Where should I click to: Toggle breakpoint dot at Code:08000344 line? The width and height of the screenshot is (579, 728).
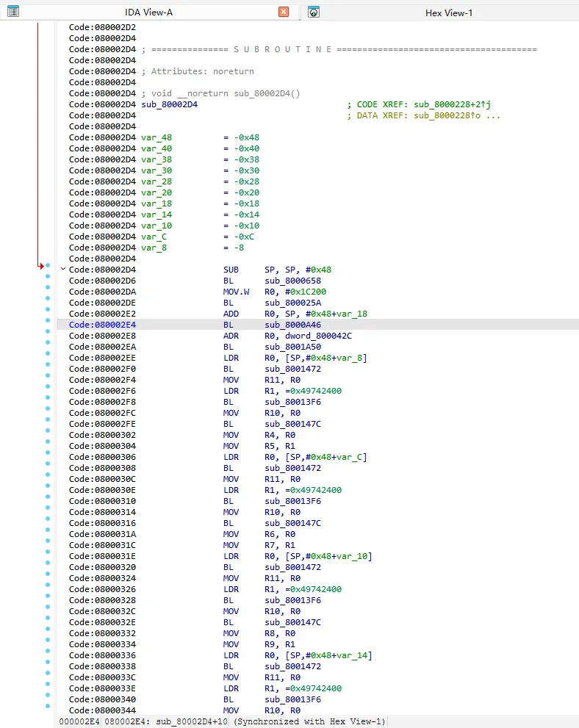[48, 706]
